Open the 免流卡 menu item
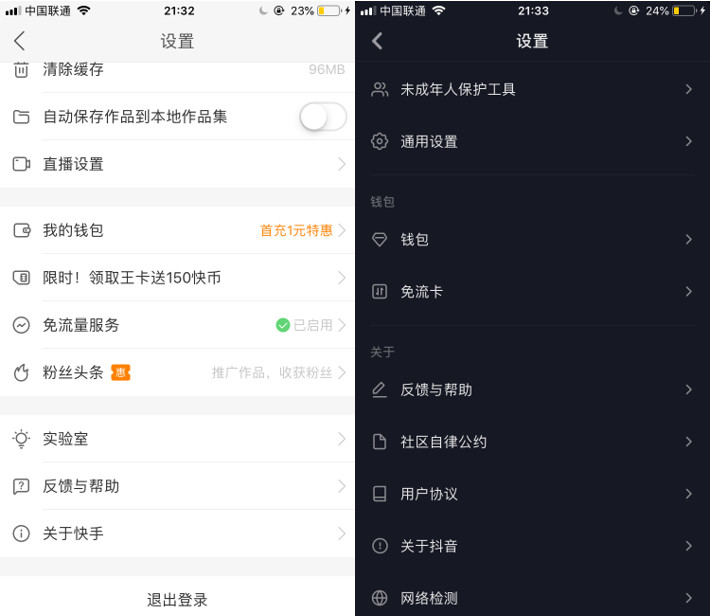Screen dimensions: 710x616 click(532, 291)
